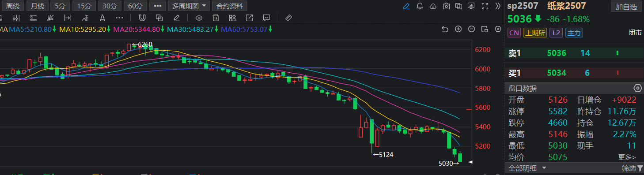644x175 pixels.
Task: Click the 加自选 button
Action: tap(626, 7)
